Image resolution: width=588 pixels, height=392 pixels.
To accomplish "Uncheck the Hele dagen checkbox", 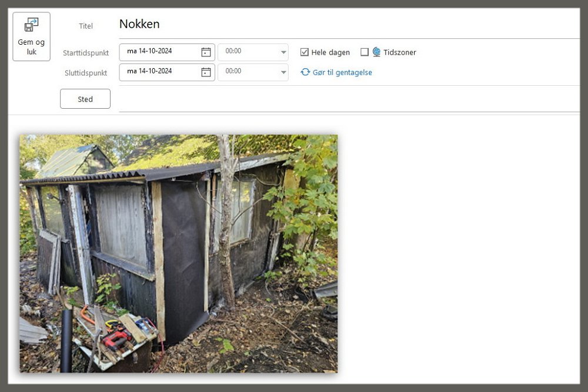I will coord(305,52).
